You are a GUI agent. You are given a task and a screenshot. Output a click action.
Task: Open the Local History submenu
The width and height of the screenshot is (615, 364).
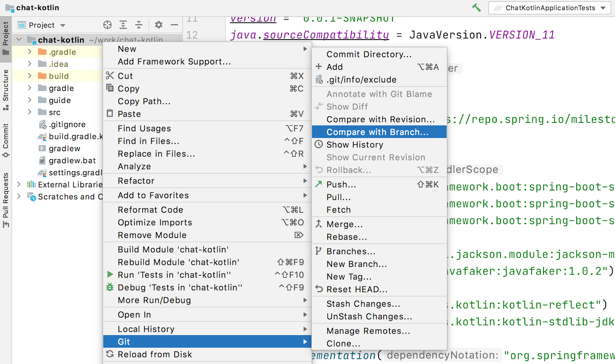(x=207, y=329)
